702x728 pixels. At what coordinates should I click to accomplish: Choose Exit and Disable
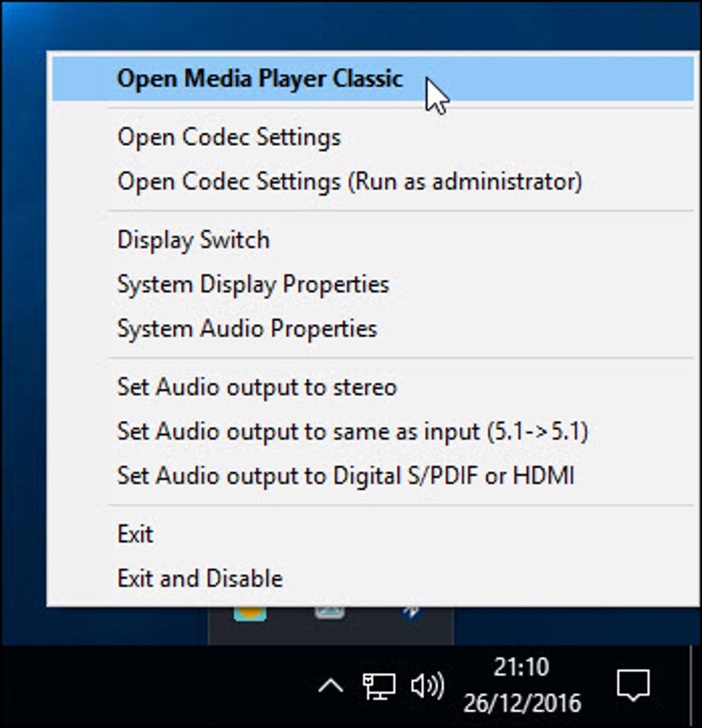200,578
